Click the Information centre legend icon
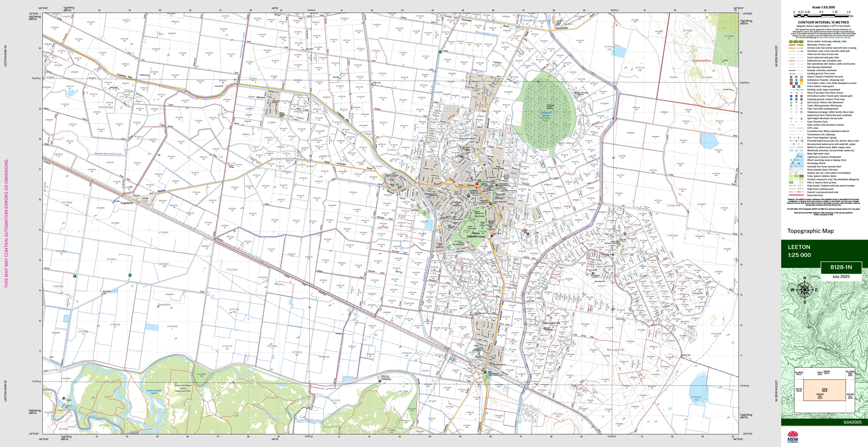 (791, 96)
